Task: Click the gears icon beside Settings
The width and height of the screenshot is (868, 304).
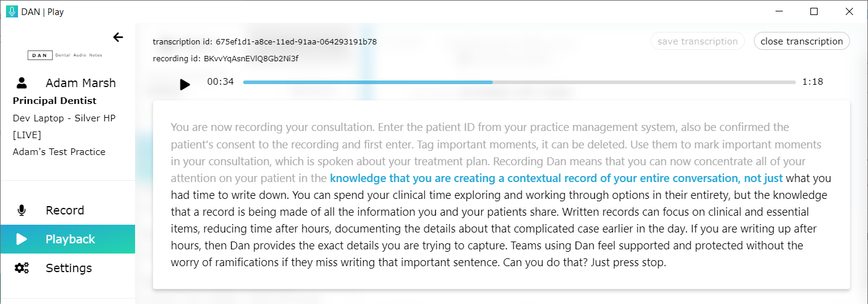Action: 22,268
